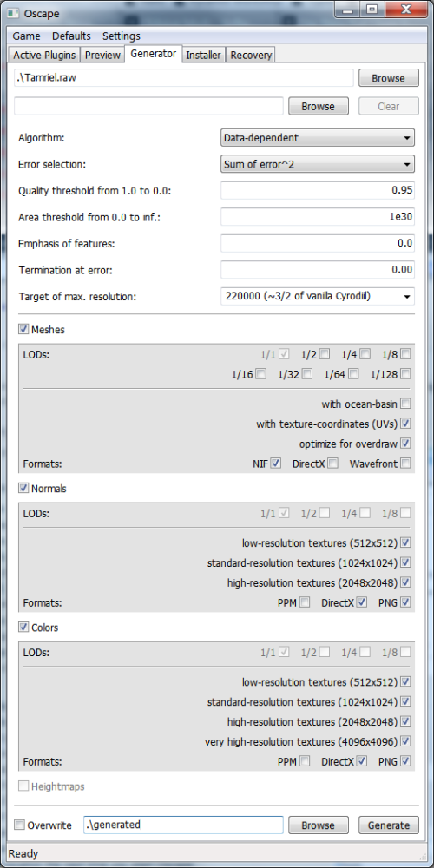Toggle Colors low-resolution textures (512x512)
This screenshot has width=434, height=868.
click(405, 681)
